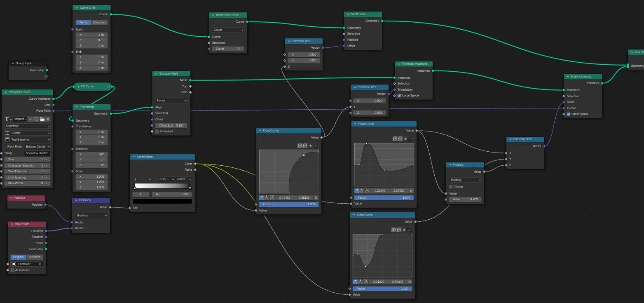Screen dimensions: 644x303
Task: Open the Overflow dropdown in String to Curves
Action: coord(27,126)
